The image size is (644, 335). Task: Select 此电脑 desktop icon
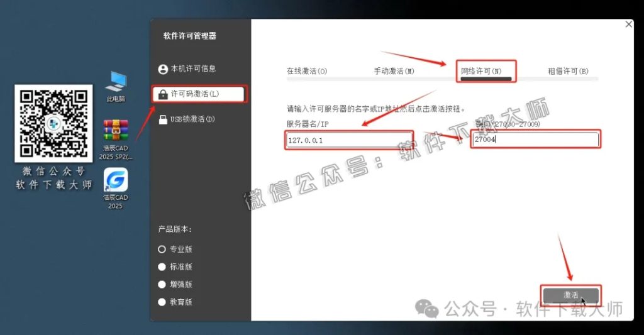(116, 87)
